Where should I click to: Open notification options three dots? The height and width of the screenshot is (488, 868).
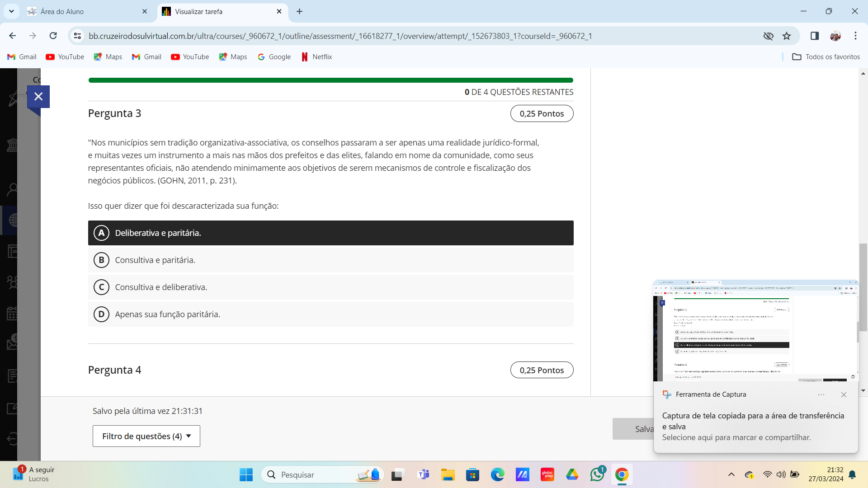pyautogui.click(x=821, y=394)
